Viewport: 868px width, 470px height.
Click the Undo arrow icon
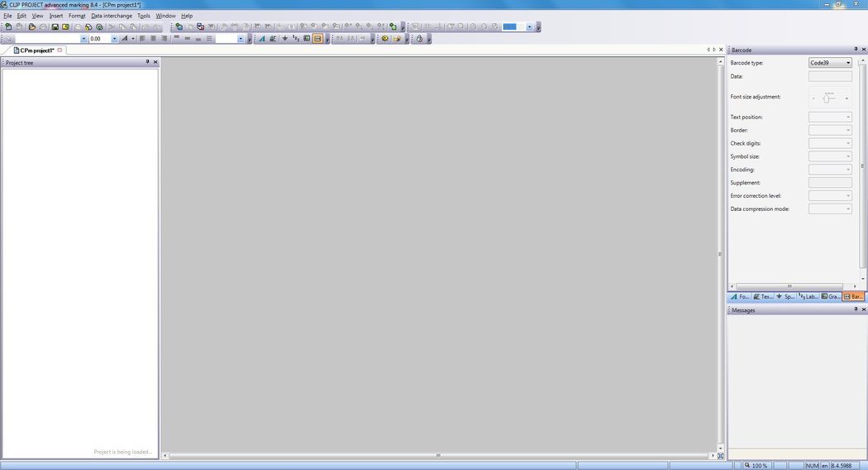point(145,26)
